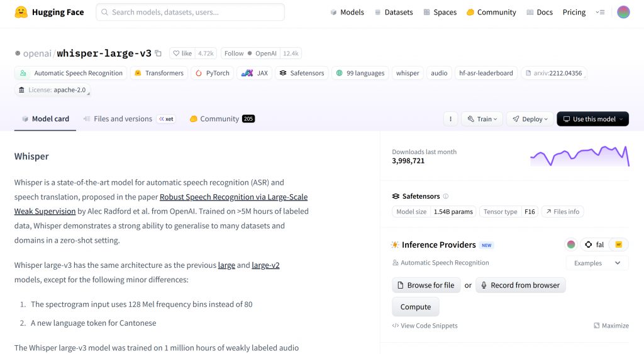This screenshot has height=354, width=644.
Task: Expand the Deploy dropdown
Action: pyautogui.click(x=530, y=119)
